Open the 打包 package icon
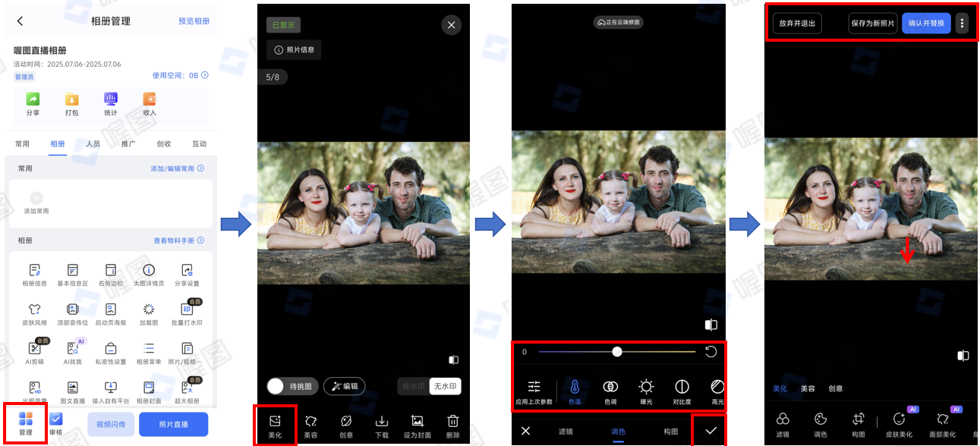The image size is (980, 446). coord(71,99)
